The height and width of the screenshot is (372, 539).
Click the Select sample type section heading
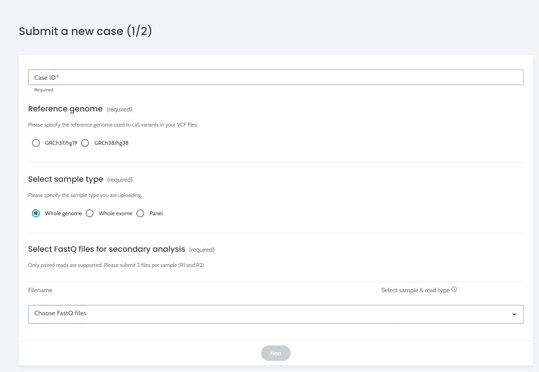click(x=66, y=179)
